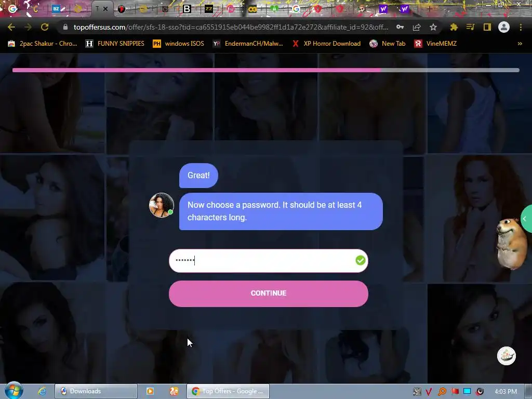Open the Chrome profile avatar

tap(504, 27)
